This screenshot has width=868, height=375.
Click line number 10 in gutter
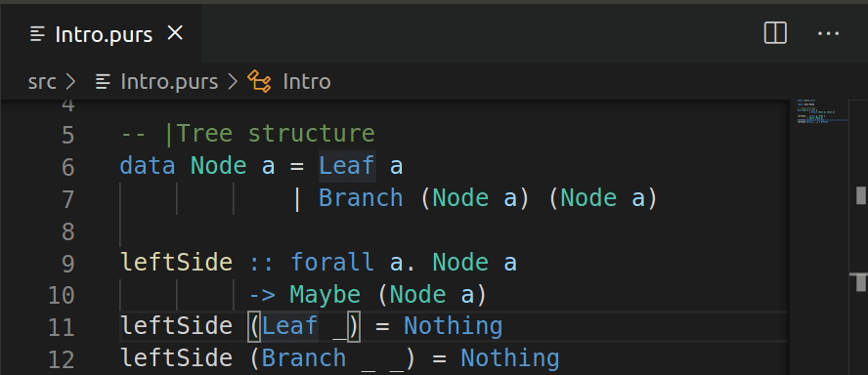point(61,295)
